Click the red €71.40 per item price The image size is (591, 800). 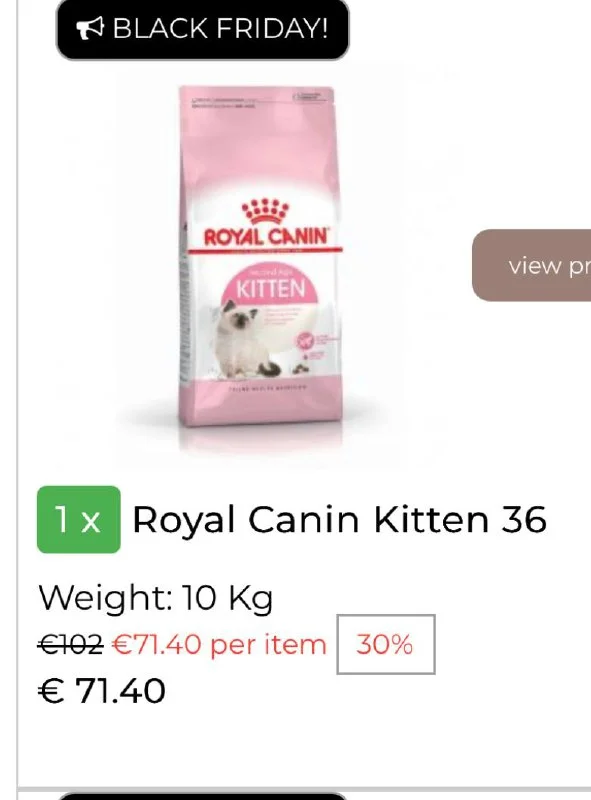tap(218, 644)
